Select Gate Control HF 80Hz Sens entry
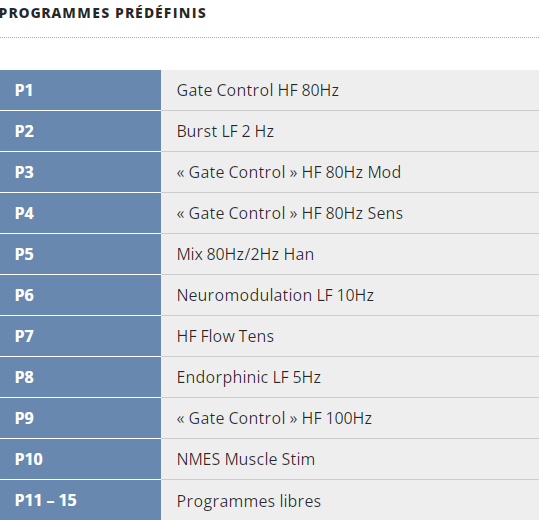 [350, 214]
